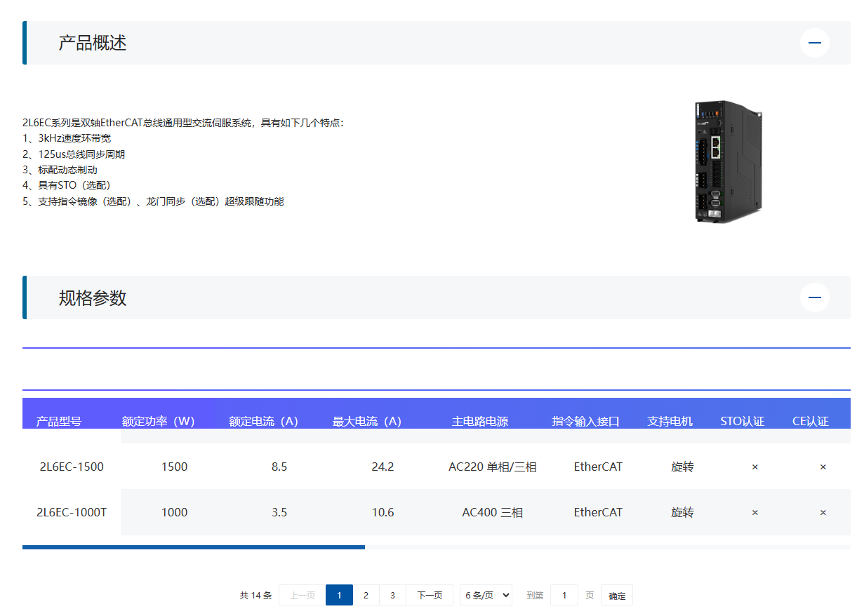Open the 6条/页 page size dropdown
The height and width of the screenshot is (616, 864).
[x=486, y=594]
